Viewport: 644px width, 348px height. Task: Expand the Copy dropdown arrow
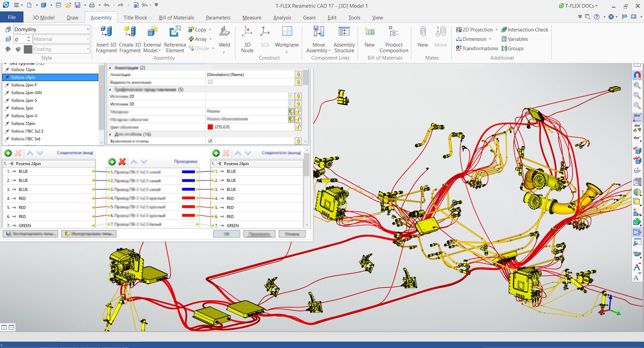210,30
